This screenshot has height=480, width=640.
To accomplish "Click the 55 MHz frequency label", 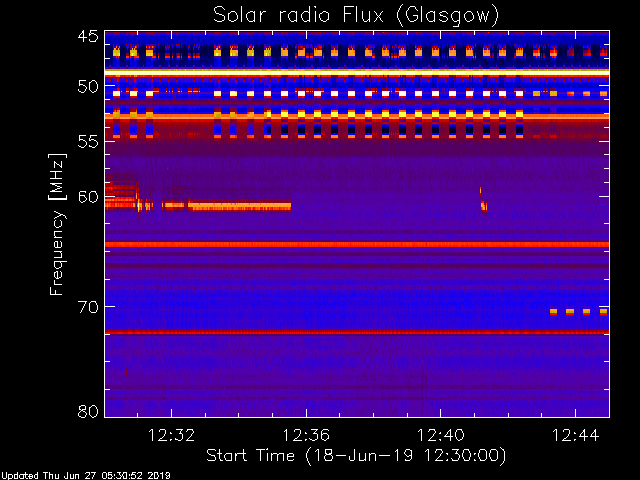I will (88, 142).
